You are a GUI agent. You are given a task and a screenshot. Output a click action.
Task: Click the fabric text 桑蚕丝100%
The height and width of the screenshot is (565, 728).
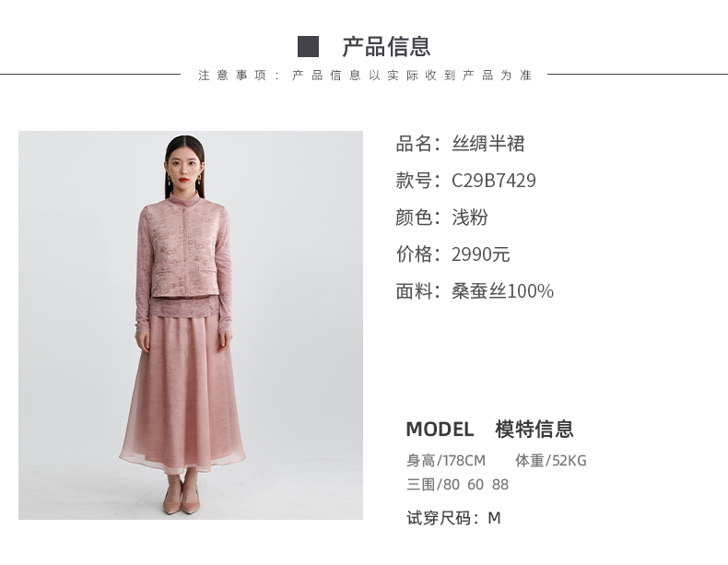[502, 291]
